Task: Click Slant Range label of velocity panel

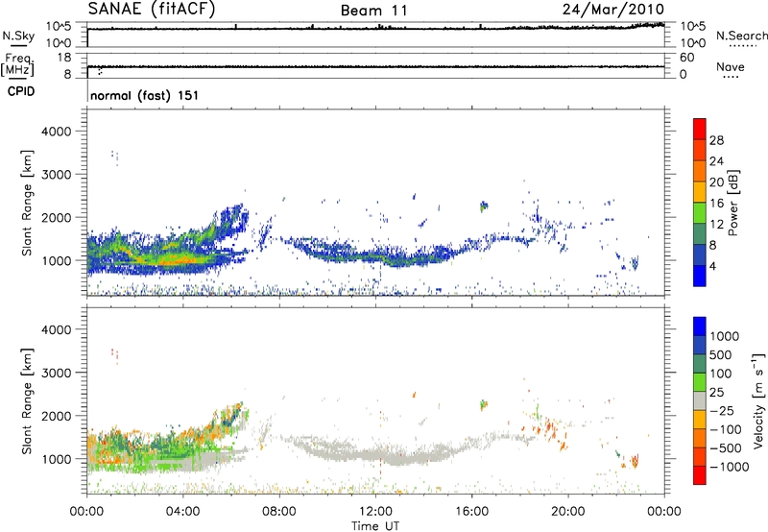Action: (x=27, y=401)
